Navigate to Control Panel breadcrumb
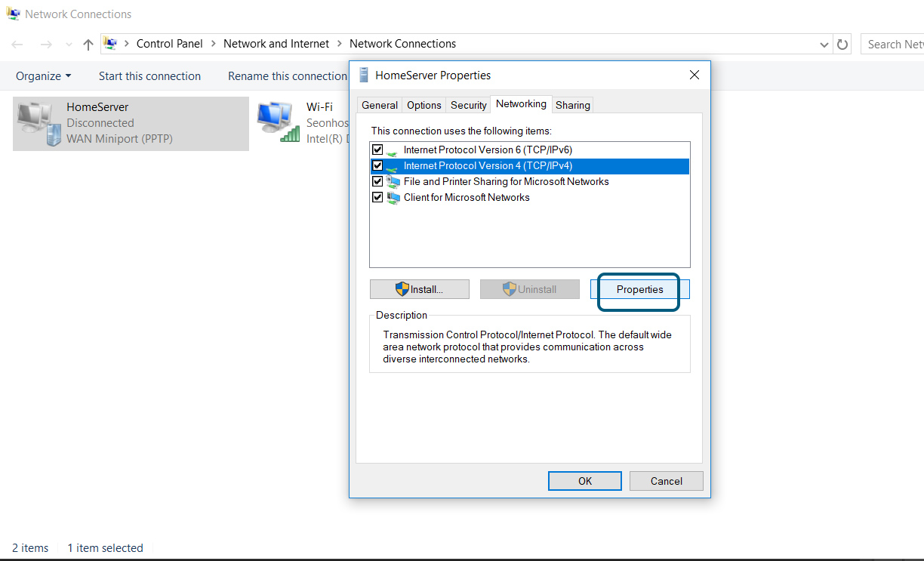The height and width of the screenshot is (561, 924). (170, 44)
